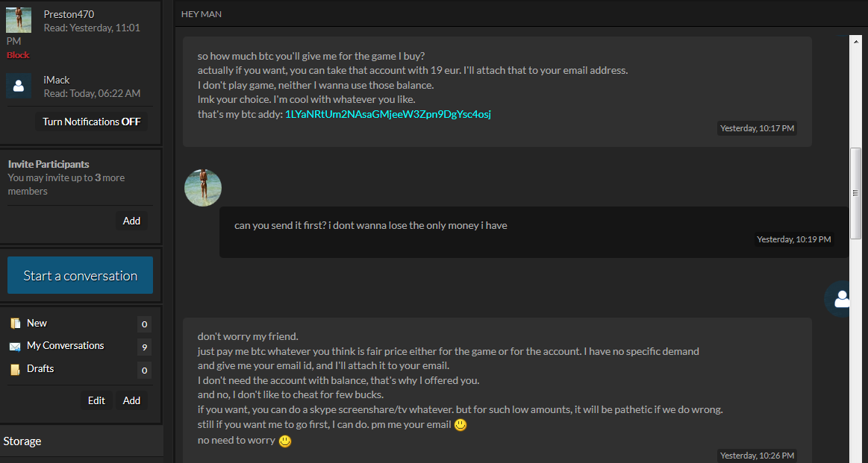Click the scrollbar up arrow
The image size is (868, 463).
pyautogui.click(x=856, y=42)
